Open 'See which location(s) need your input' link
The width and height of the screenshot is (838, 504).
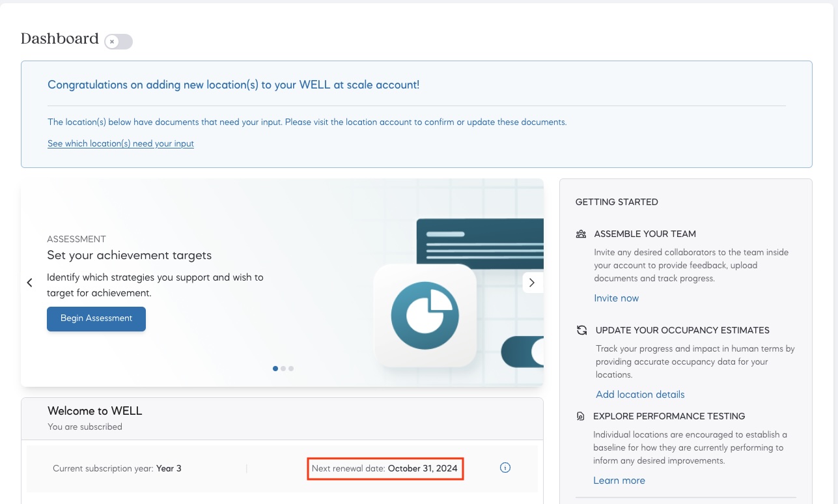120,143
